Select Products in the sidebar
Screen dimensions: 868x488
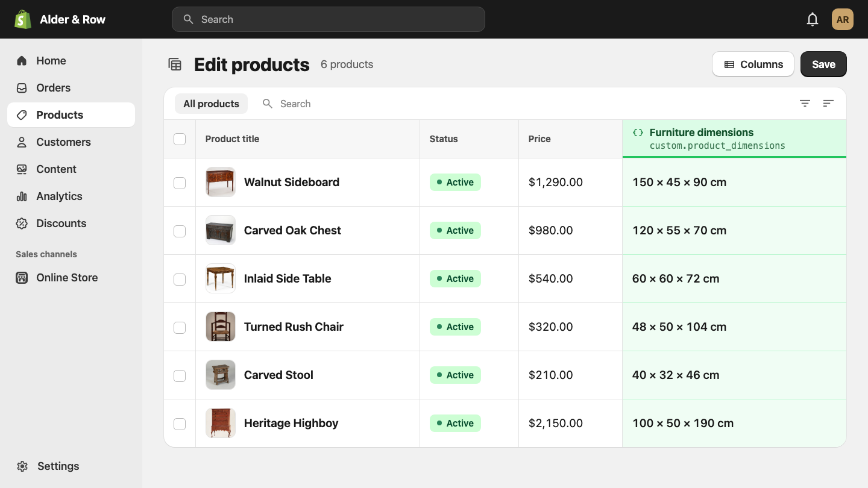[71, 115]
